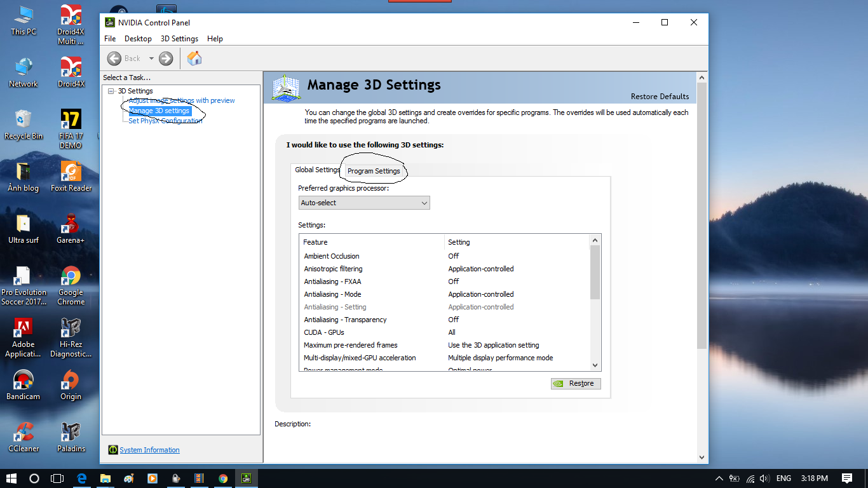Select the Adobe Application desktop icon

tap(24, 338)
